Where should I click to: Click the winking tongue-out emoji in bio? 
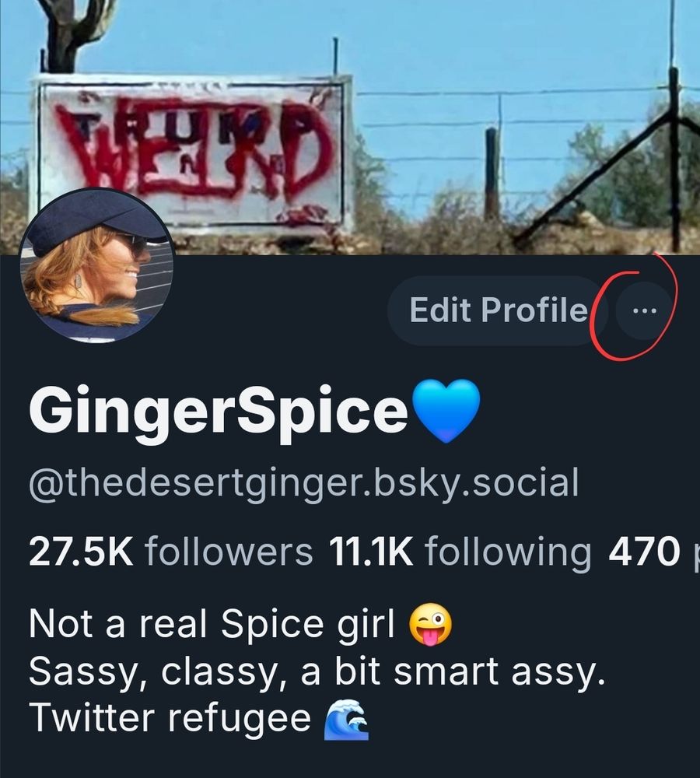(x=430, y=624)
